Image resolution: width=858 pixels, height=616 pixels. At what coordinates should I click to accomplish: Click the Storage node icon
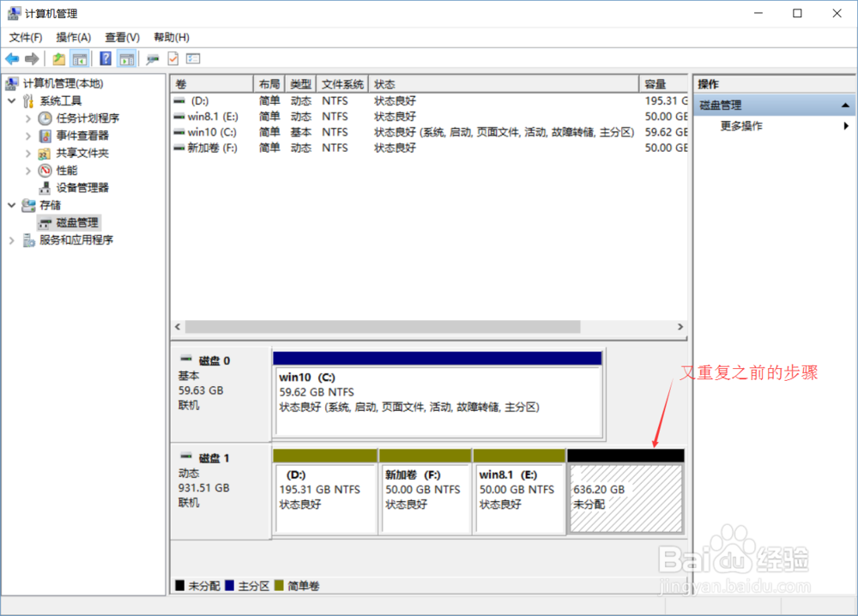coord(28,205)
